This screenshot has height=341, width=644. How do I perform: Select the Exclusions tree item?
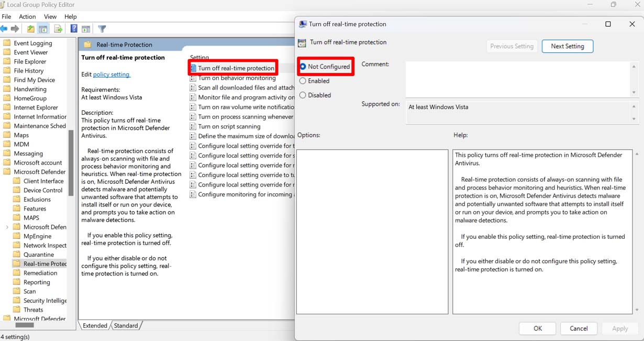coord(39,199)
